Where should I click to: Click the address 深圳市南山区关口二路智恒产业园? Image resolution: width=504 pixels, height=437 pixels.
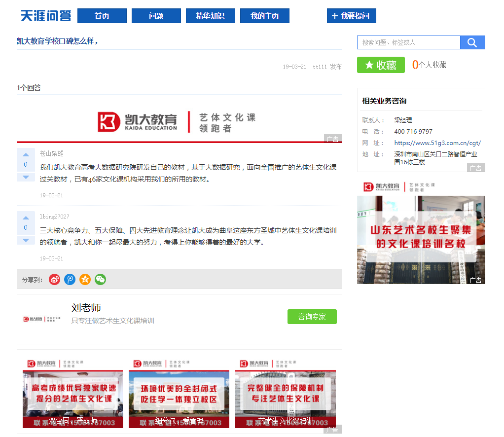click(x=435, y=158)
